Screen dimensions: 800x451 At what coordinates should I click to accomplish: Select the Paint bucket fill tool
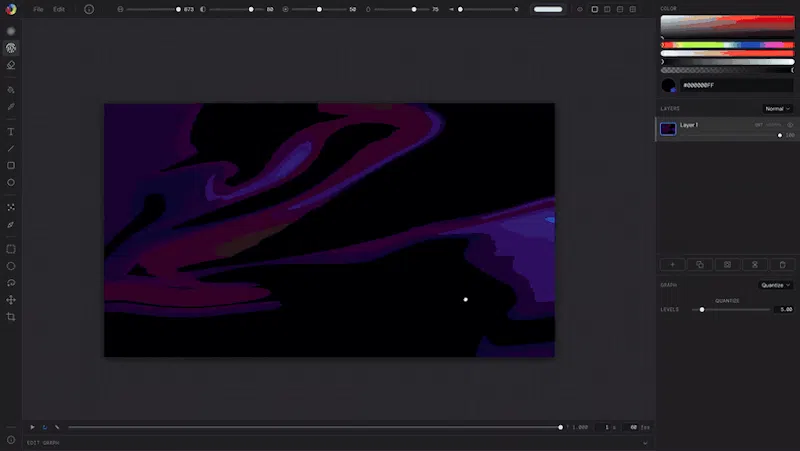[x=11, y=90]
